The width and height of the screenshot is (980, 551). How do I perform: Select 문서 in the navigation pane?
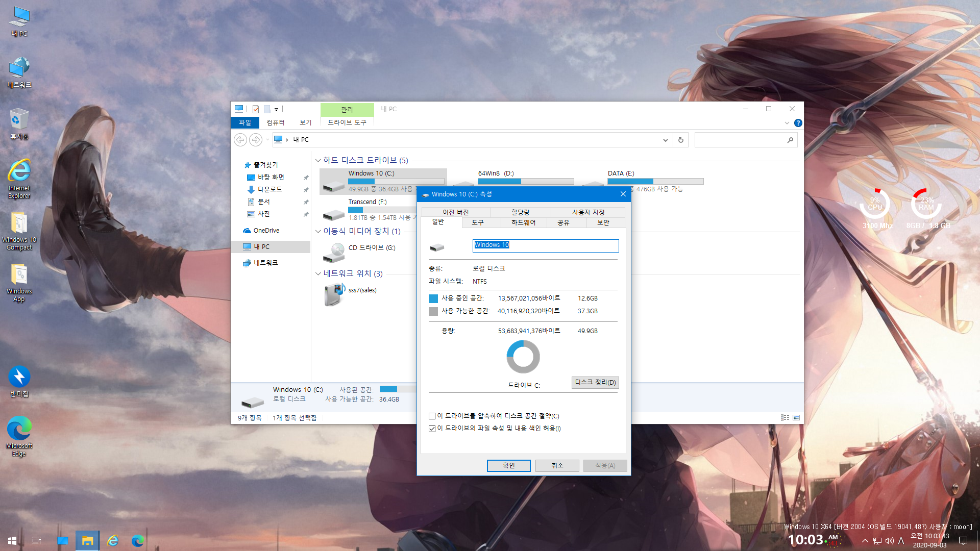[264, 202]
